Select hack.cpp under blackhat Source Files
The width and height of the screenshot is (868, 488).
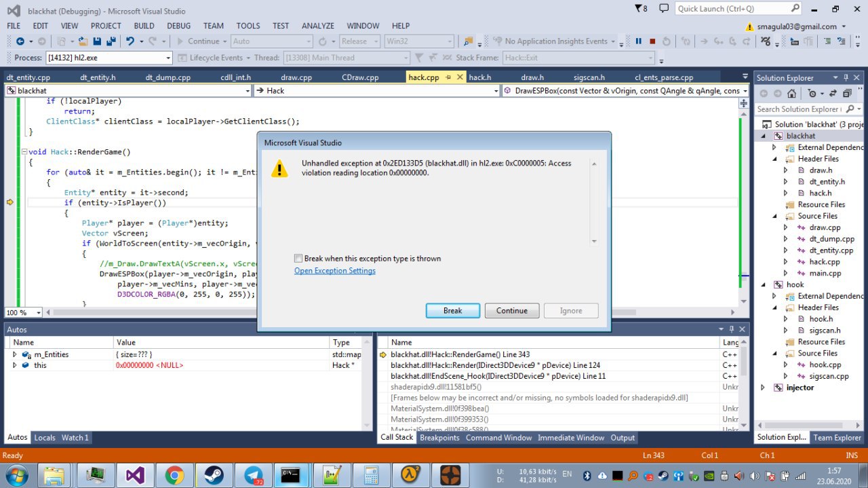coord(825,262)
